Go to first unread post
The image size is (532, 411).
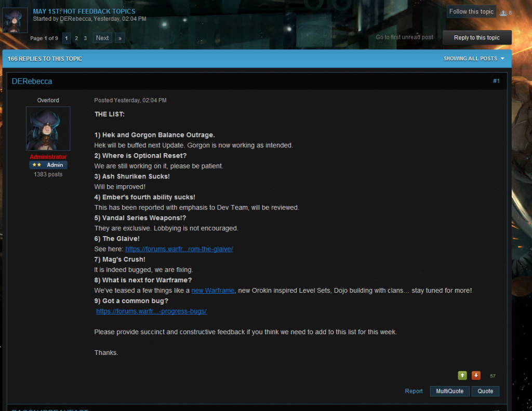pyautogui.click(x=404, y=37)
